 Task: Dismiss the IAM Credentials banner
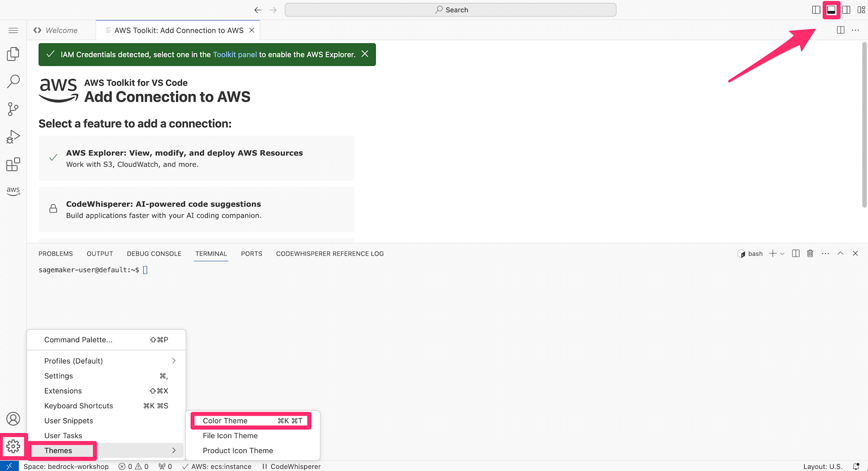(x=365, y=54)
